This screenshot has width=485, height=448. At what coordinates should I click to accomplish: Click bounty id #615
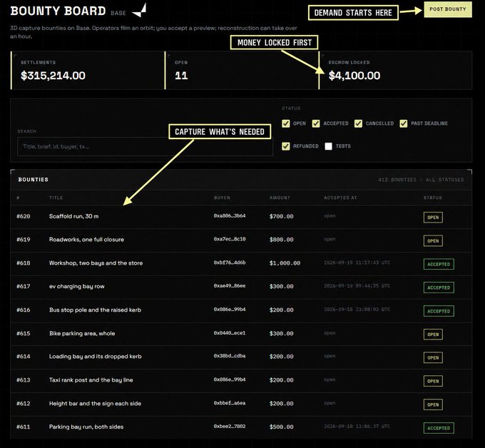pyautogui.click(x=24, y=334)
